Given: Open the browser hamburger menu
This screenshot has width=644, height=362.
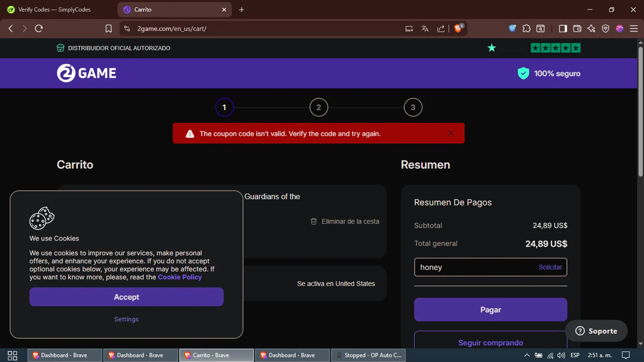Looking at the screenshot, I should 634,28.
